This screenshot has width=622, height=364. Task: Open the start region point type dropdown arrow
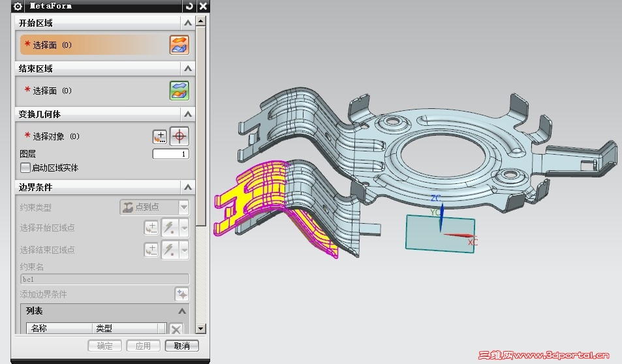point(184,228)
